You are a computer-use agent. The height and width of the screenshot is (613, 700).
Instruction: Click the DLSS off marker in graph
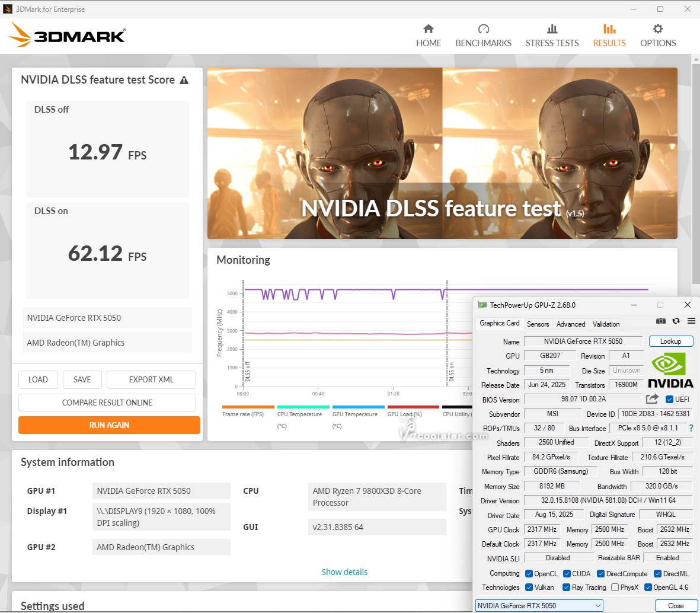coord(248,372)
